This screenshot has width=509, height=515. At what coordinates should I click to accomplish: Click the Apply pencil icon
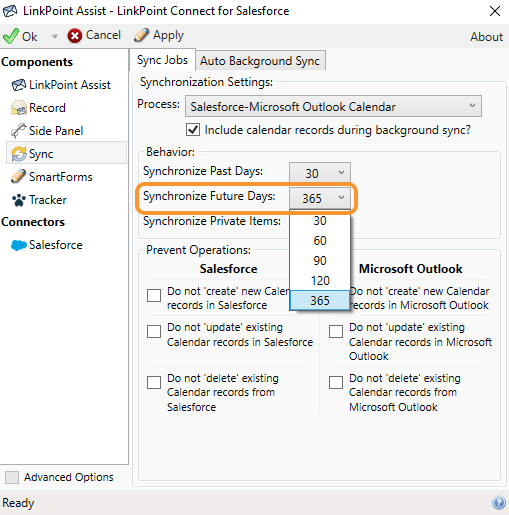pyautogui.click(x=141, y=35)
